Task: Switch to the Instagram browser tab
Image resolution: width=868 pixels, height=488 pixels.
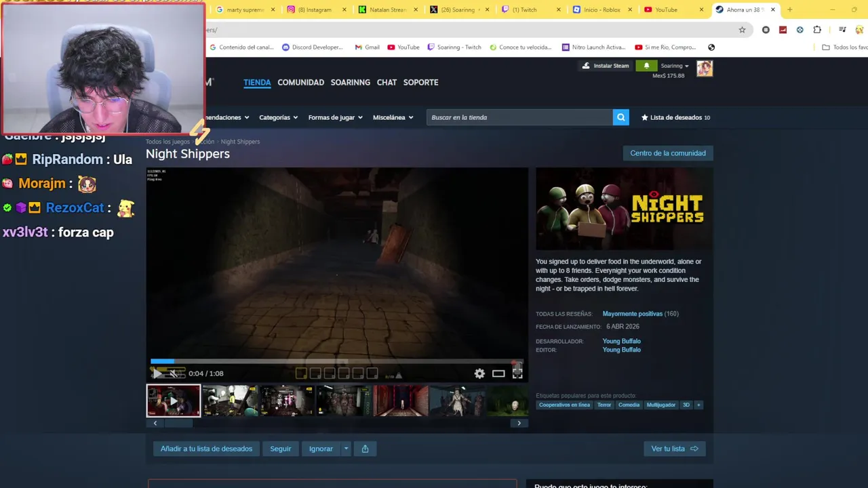Action: click(x=316, y=9)
